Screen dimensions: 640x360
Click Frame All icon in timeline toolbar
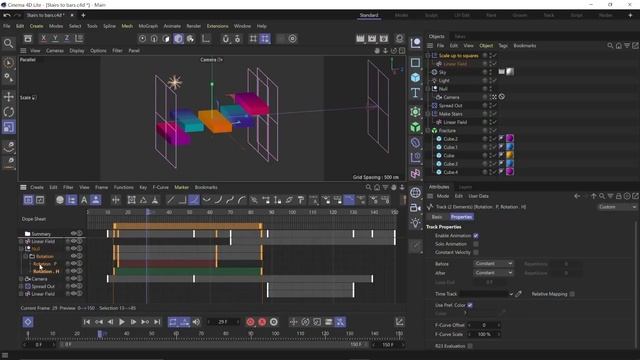coord(131,200)
